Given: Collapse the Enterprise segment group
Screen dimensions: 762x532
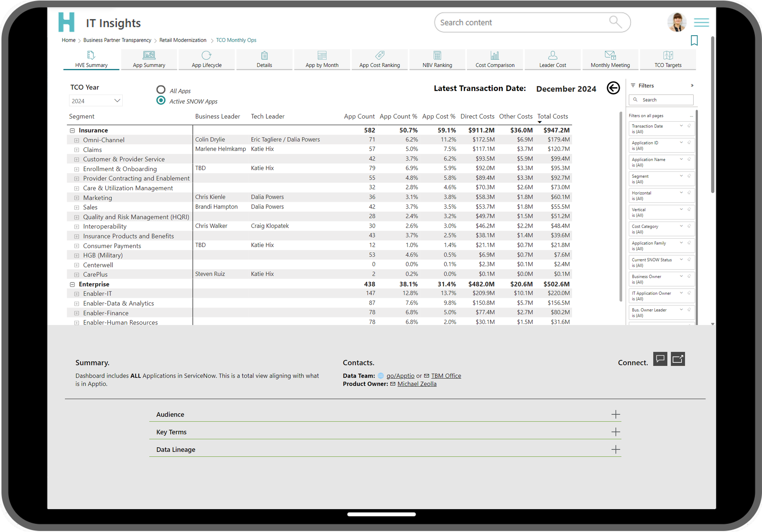Looking at the screenshot, I should 72,284.
